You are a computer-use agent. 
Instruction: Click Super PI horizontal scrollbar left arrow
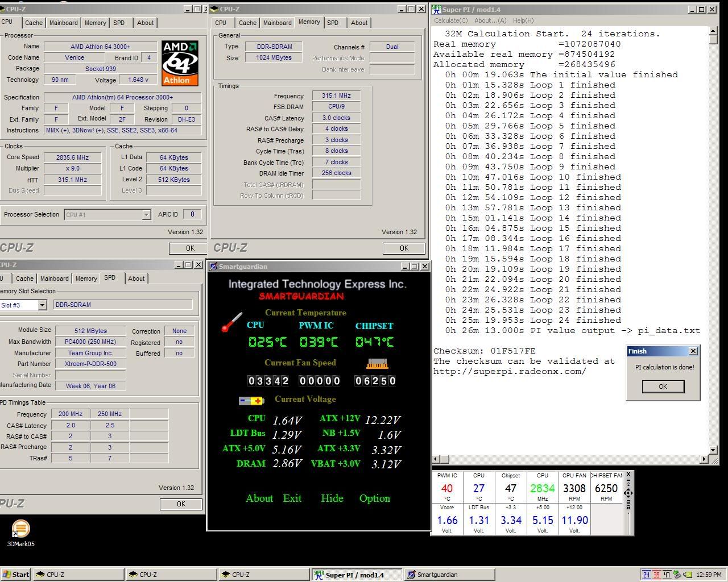(x=436, y=459)
